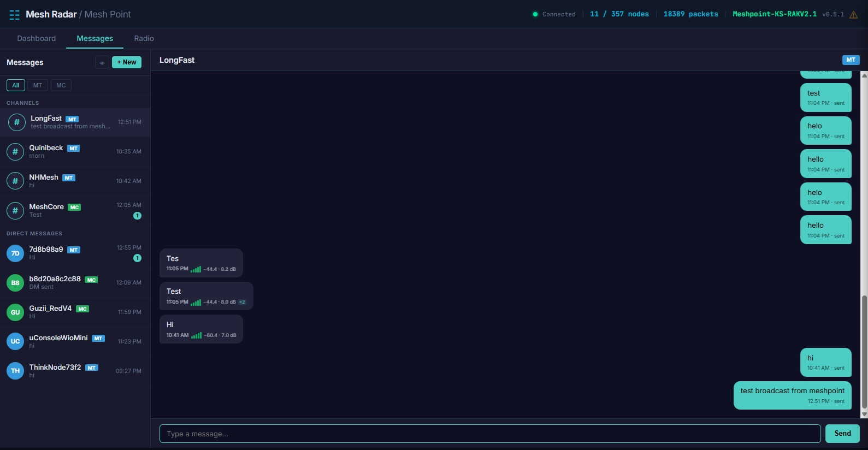Click unread badge on MeshCore channel
Viewport: 868px width, 450px height.
point(137,216)
